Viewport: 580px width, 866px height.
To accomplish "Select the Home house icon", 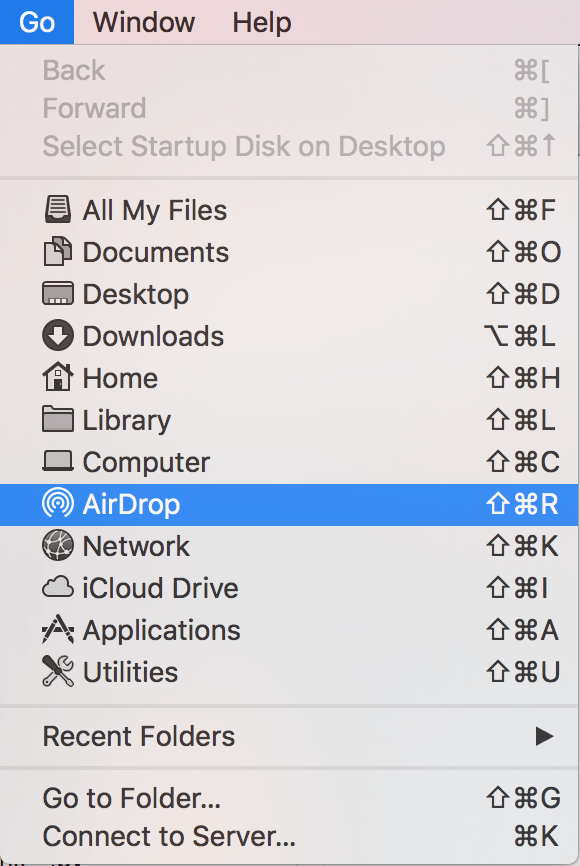I will pos(57,379).
